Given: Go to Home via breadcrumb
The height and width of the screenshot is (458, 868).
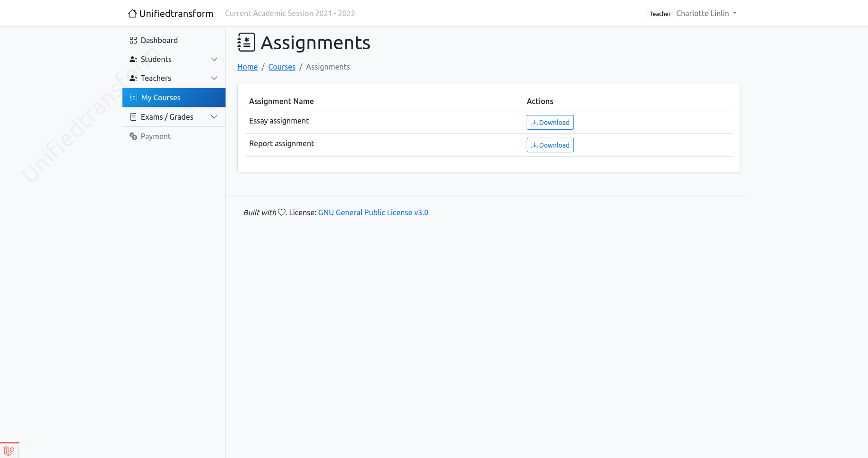Looking at the screenshot, I should [x=247, y=67].
